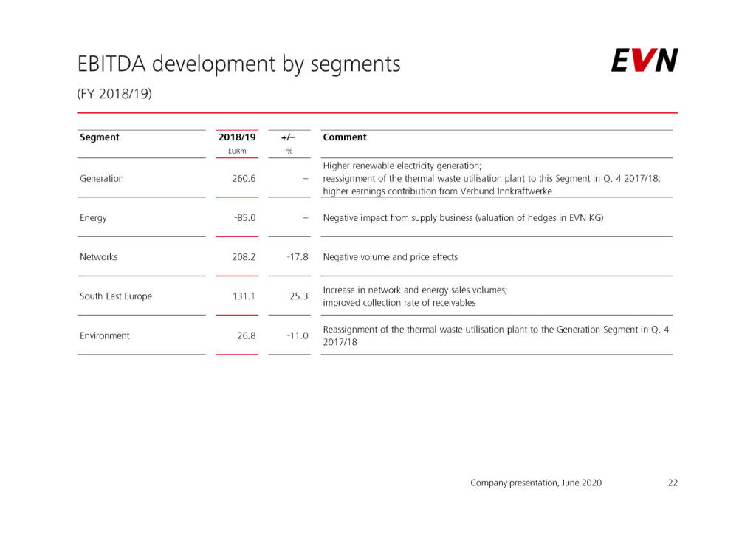756x535 pixels.
Task: Click the EVN logo
Action: pyautogui.click(x=644, y=61)
